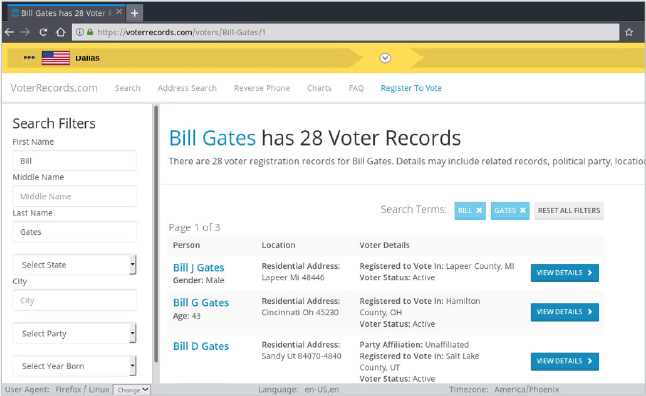This screenshot has width=646, height=396.
Task: Close the Bill Gates voter records tab
Action: pyautogui.click(x=119, y=12)
